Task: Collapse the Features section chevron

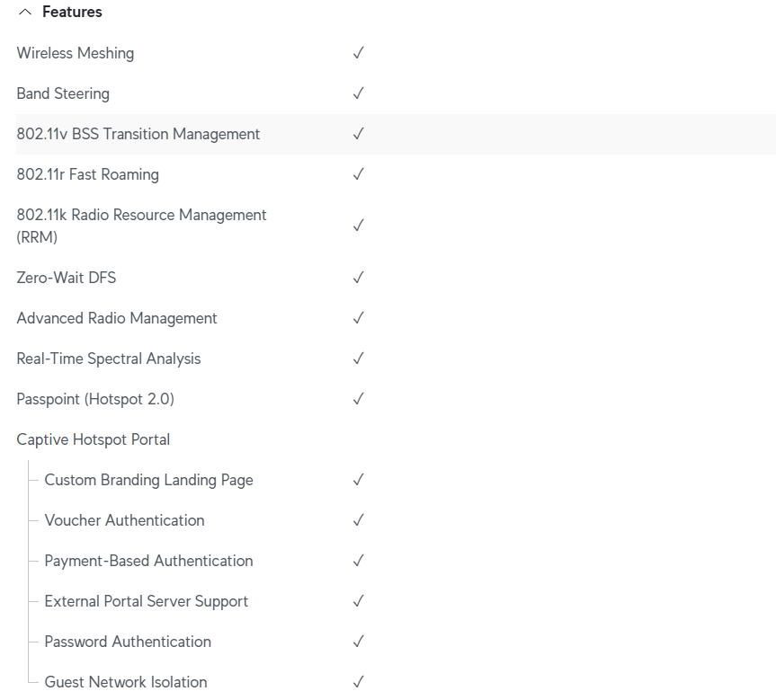Action: [x=24, y=13]
